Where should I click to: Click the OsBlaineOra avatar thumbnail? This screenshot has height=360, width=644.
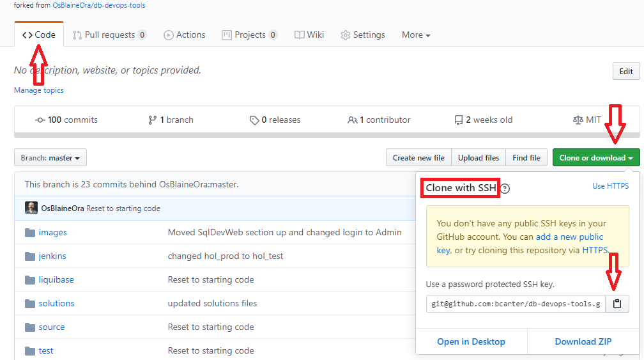31,208
